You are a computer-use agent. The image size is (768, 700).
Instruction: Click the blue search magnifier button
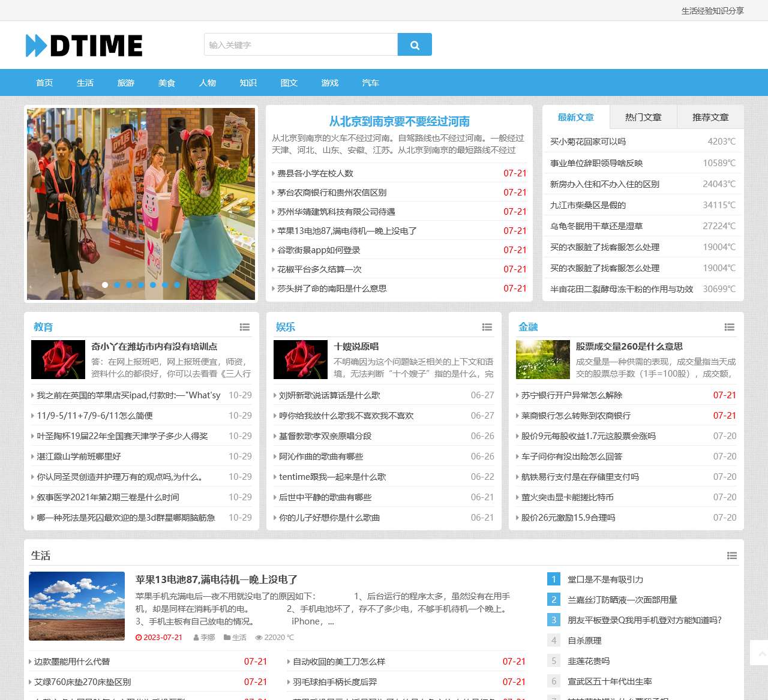pyautogui.click(x=415, y=44)
